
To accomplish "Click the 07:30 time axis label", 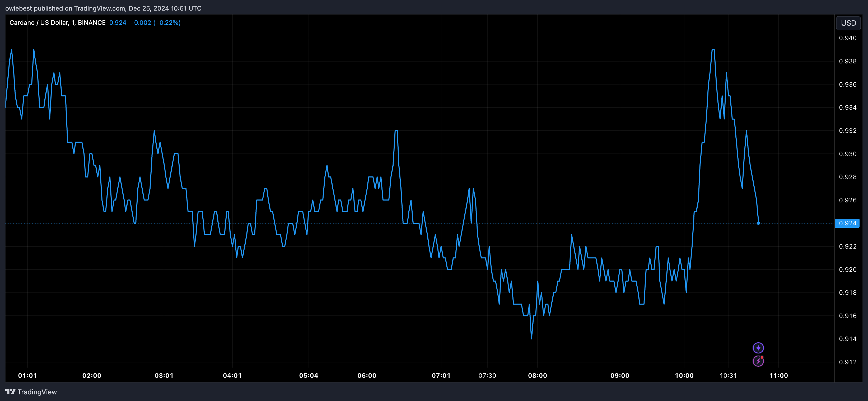I will (x=487, y=375).
